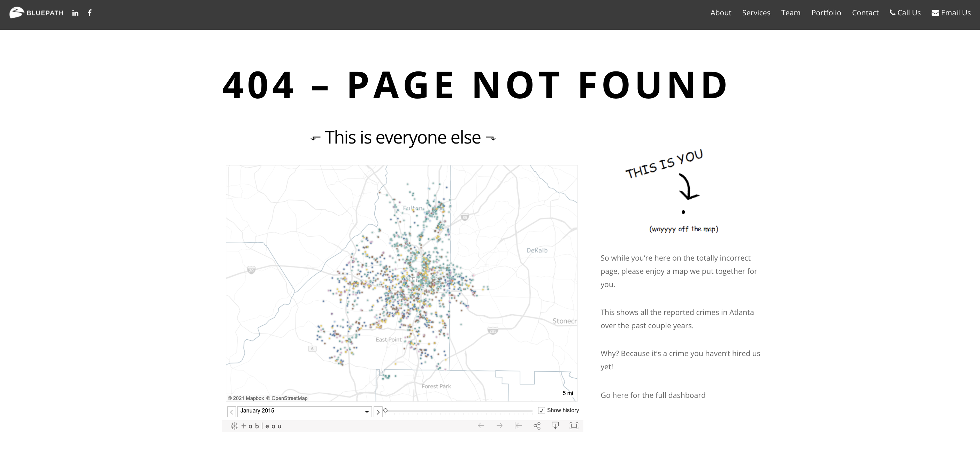
Task: Click Tableau undo arrow icon
Action: tap(481, 426)
